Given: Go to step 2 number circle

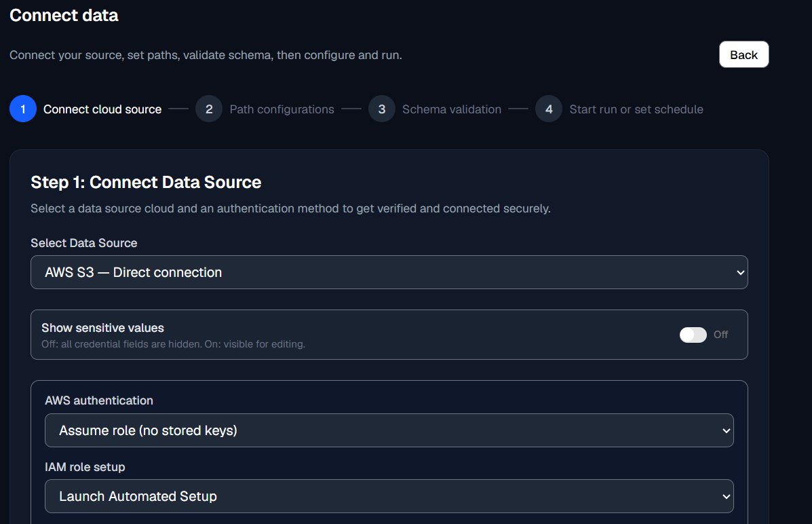Looking at the screenshot, I should pyautogui.click(x=209, y=109).
